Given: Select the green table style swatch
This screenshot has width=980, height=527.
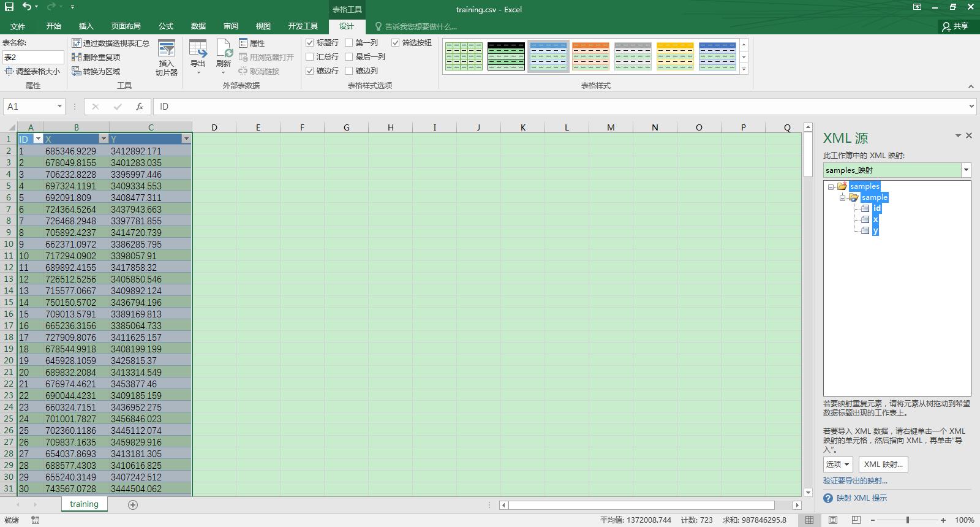Looking at the screenshot, I should (x=464, y=56).
